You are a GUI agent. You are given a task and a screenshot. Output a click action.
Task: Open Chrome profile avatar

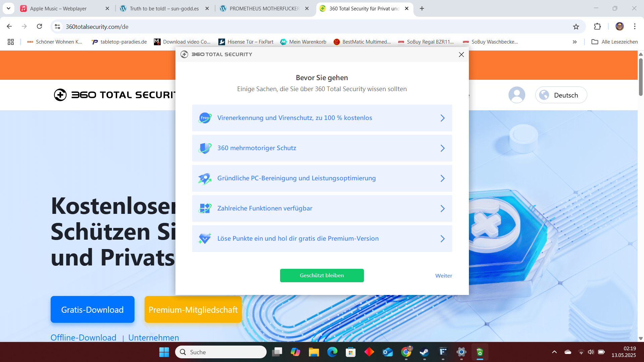tap(620, 26)
